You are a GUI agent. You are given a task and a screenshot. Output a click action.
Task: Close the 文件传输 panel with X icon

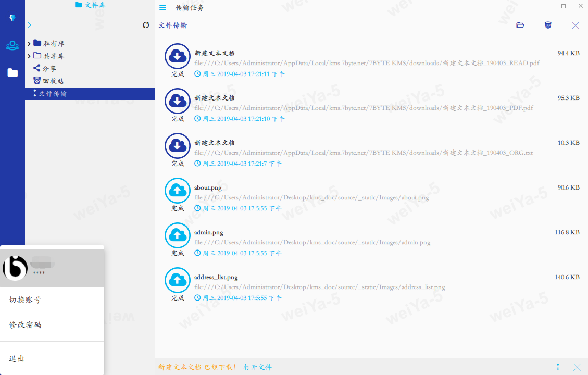576,26
